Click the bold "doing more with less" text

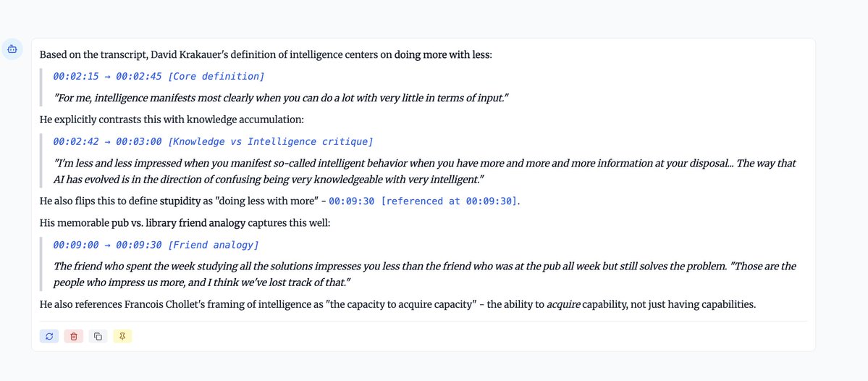[x=442, y=54]
